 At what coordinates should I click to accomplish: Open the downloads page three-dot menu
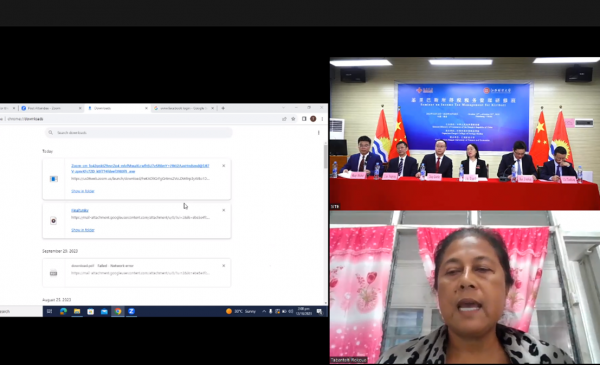pyautogui.click(x=318, y=133)
